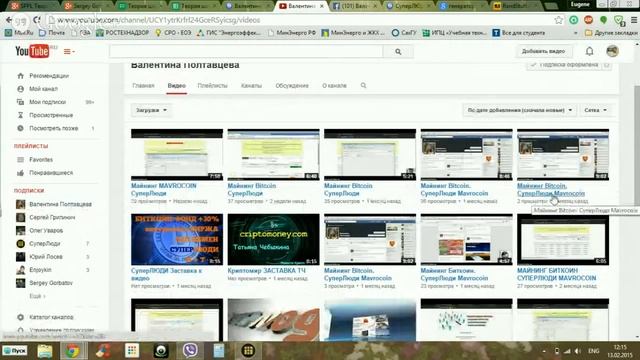Open subscription Enjoykin
This screenshot has height=360, width=640.
tap(40, 270)
